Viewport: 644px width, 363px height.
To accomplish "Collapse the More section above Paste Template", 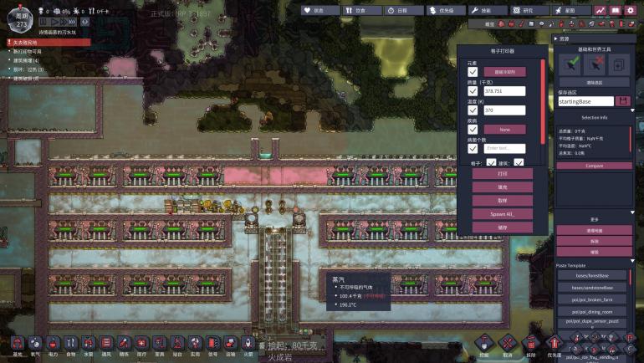I will point(633,260).
